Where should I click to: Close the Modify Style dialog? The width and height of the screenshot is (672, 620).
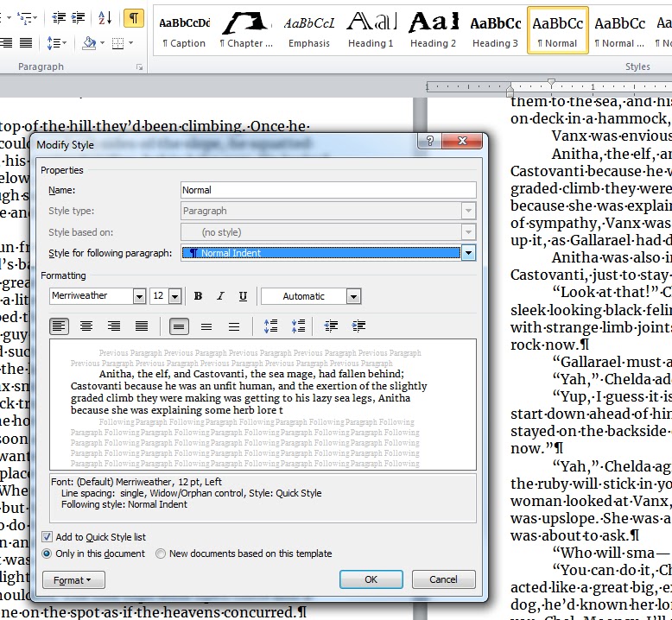pyautogui.click(x=462, y=141)
